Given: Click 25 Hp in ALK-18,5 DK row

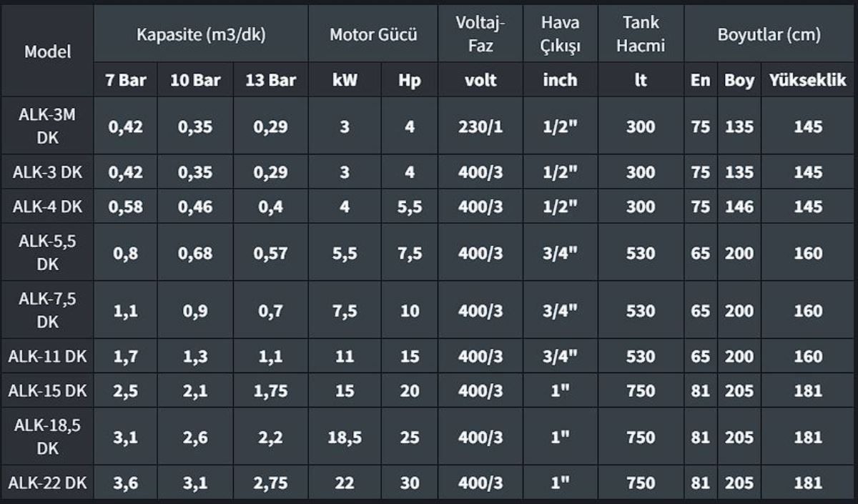Looking at the screenshot, I should 410,438.
